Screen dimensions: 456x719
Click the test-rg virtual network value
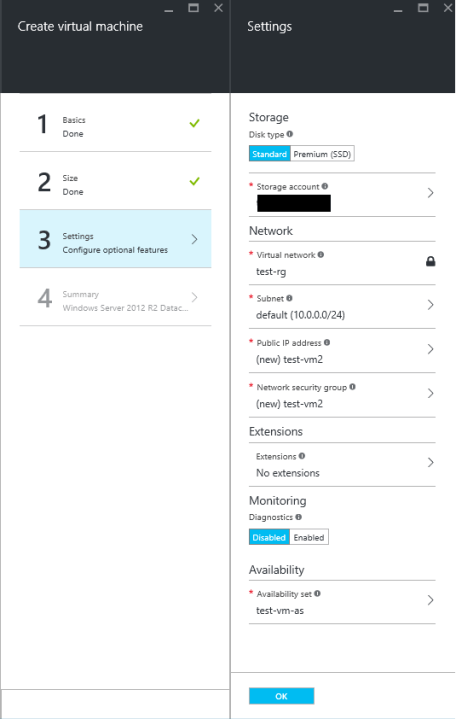tap(271, 272)
